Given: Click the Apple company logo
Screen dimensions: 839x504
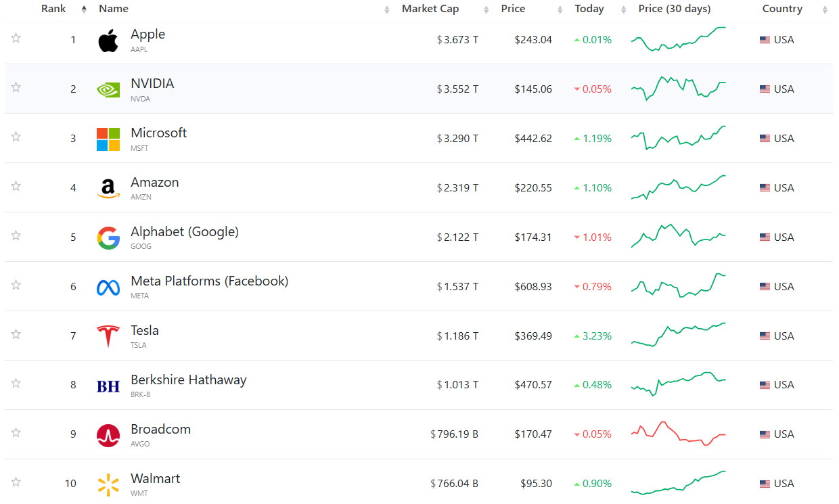Looking at the screenshot, I should [108, 41].
